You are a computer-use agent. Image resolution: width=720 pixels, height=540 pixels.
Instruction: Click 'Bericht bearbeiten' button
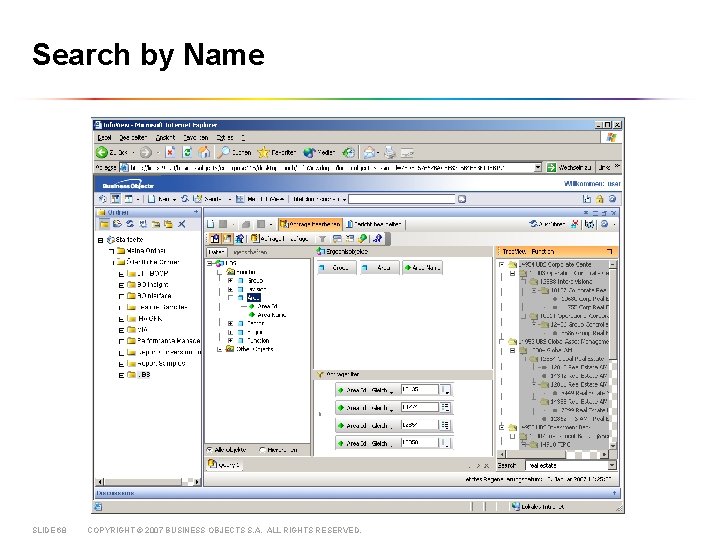tap(375, 224)
